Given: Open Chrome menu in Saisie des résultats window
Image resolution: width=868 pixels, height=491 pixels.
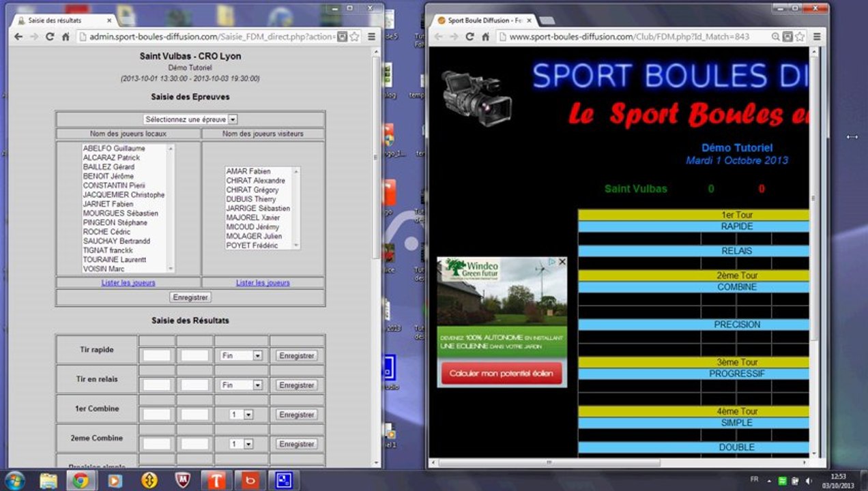Looking at the screenshot, I should point(372,37).
